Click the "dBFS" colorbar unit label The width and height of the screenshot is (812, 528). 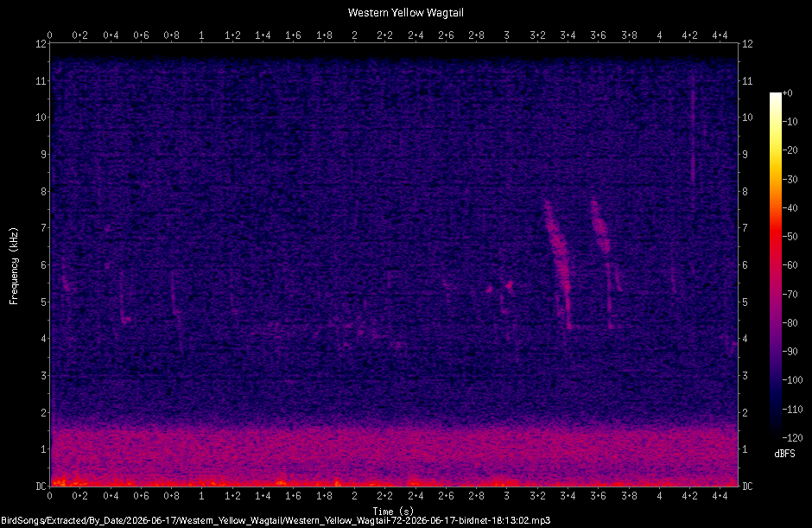784,454
